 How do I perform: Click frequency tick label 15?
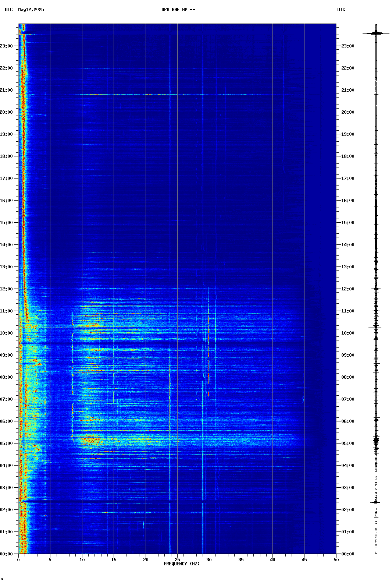point(114,560)
